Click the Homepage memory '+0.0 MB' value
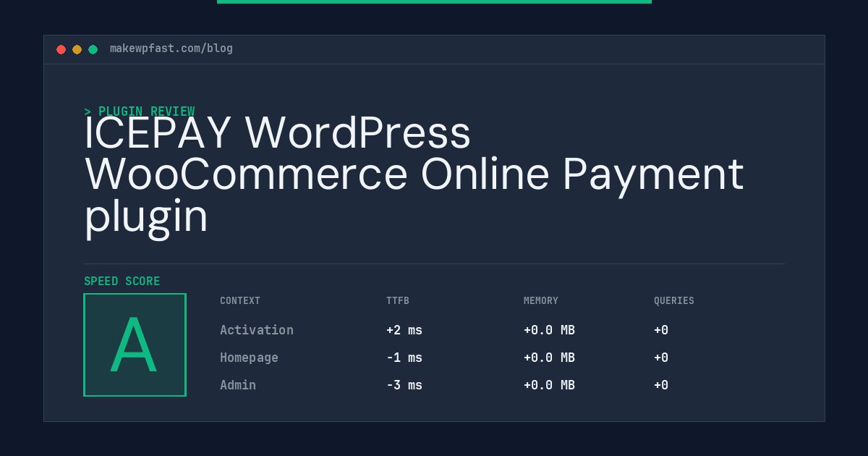 click(549, 358)
